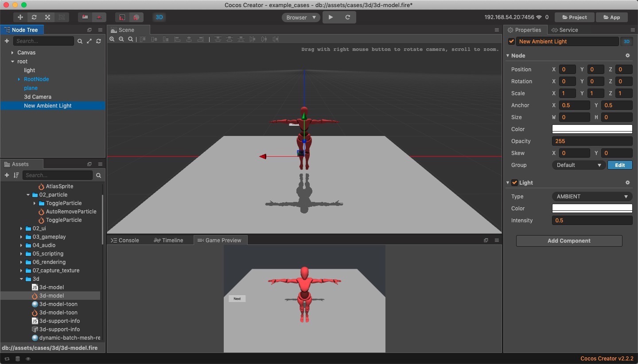This screenshot has width=638, height=364.
Task: Open the Scene panel menu
Action: (497, 30)
